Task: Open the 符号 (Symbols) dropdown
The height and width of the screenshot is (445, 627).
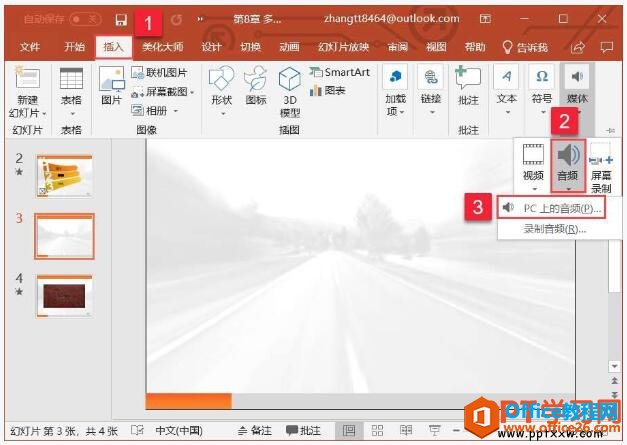Action: [x=542, y=91]
